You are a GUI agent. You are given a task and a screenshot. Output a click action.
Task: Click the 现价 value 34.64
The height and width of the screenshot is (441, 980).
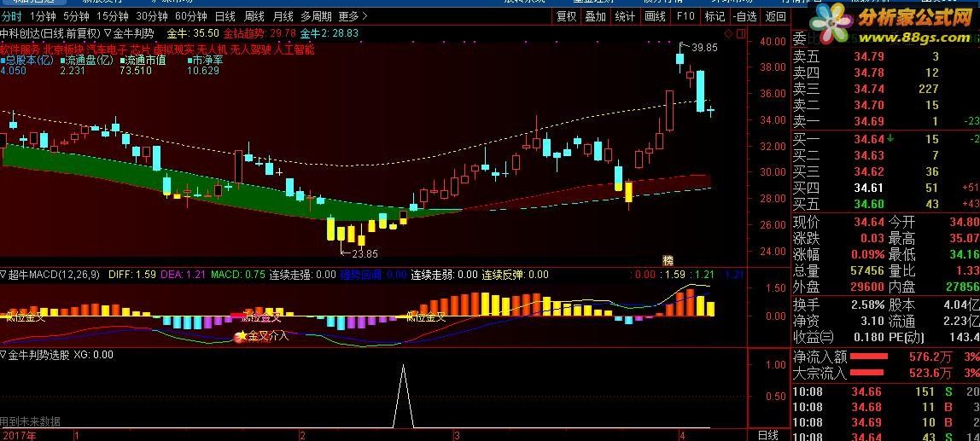tap(869, 222)
